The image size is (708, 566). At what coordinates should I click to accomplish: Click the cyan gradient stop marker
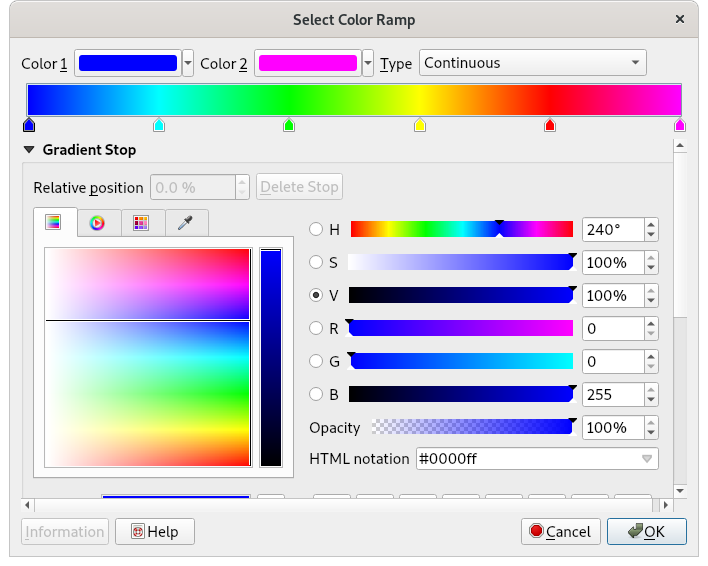[159, 125]
